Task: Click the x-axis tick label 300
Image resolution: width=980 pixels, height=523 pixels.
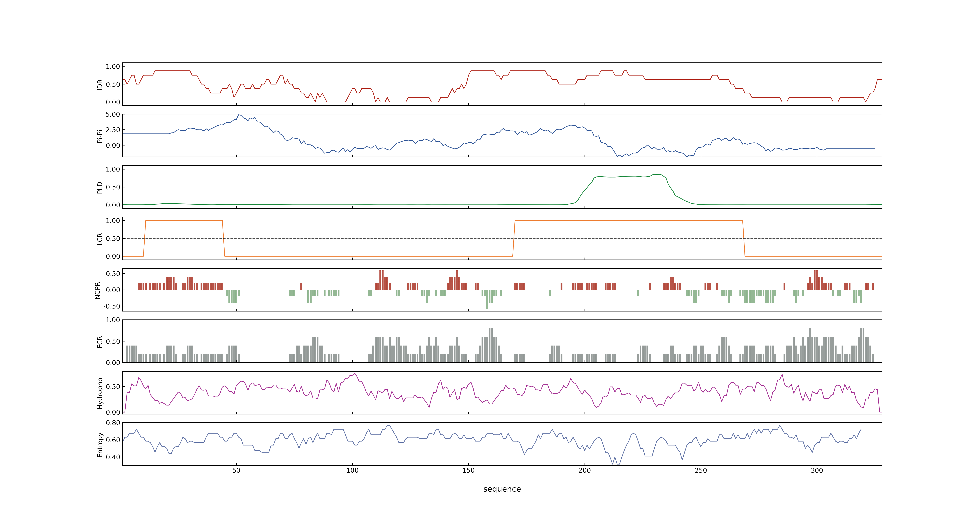Action: [817, 470]
